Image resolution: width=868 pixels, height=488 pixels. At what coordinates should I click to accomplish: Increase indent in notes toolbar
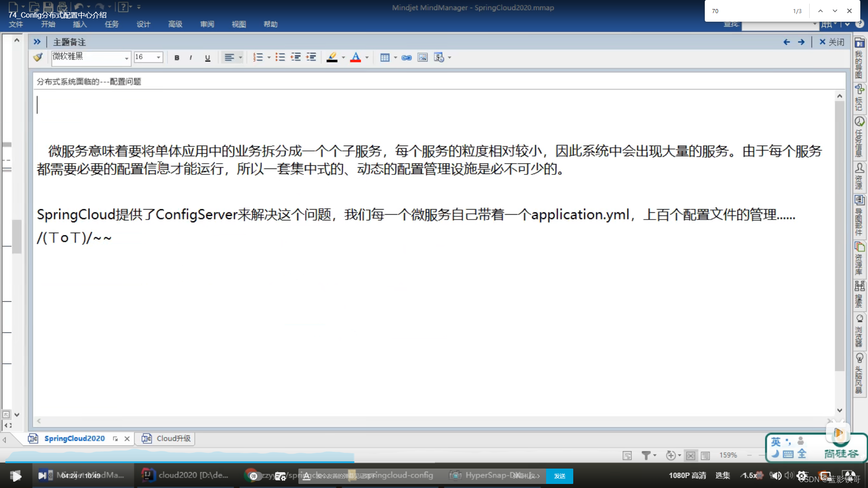coord(311,57)
